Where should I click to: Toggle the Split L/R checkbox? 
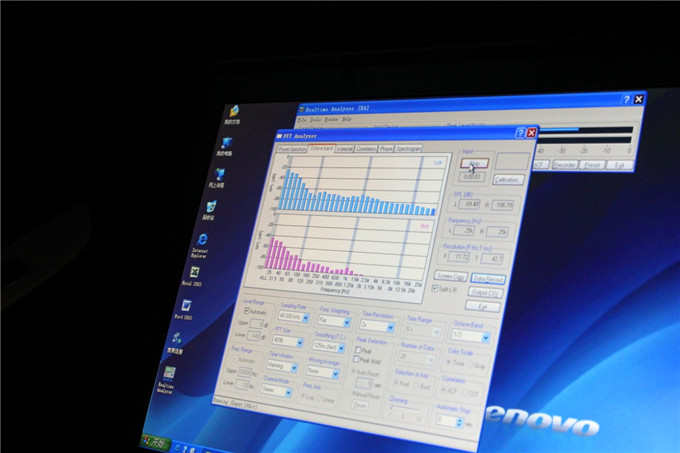(435, 288)
